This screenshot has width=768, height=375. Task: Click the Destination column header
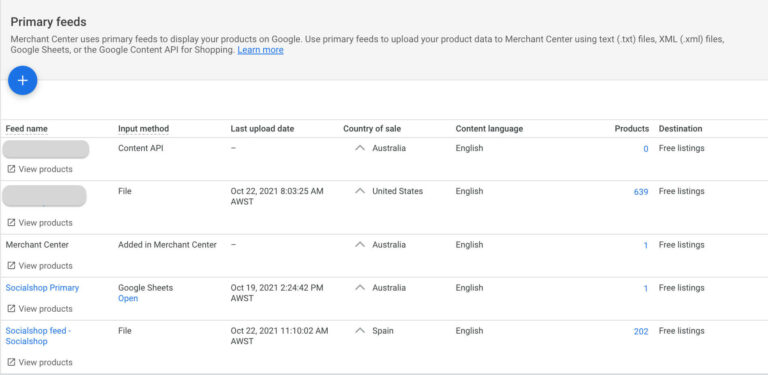(680, 129)
